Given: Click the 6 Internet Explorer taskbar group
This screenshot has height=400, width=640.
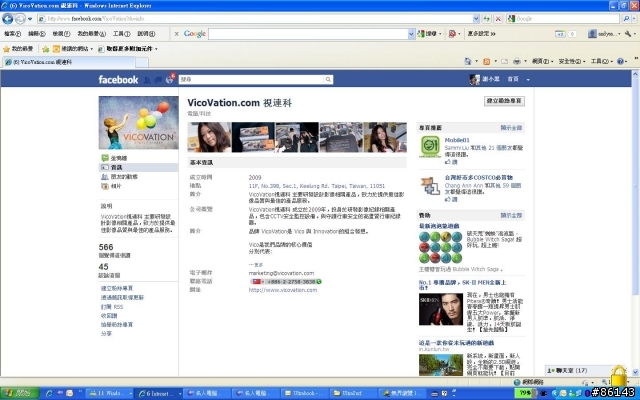Looking at the screenshot, I should [x=158, y=393].
